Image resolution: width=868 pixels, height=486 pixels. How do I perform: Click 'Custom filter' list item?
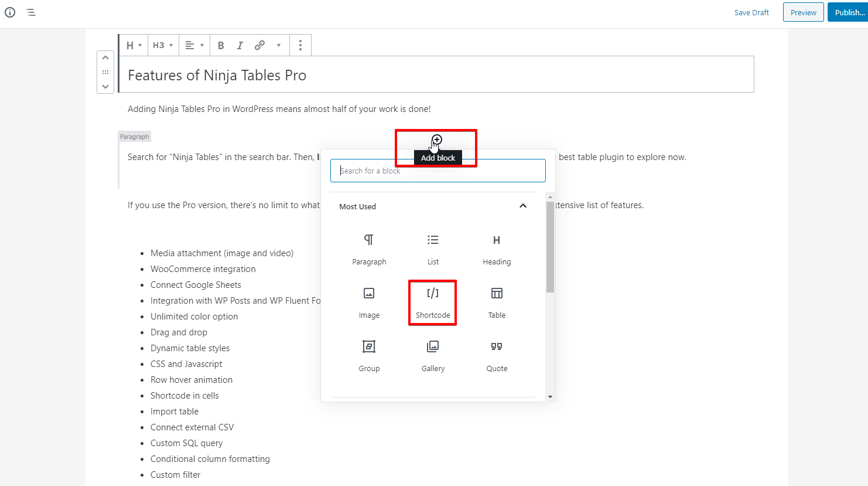[x=175, y=475]
